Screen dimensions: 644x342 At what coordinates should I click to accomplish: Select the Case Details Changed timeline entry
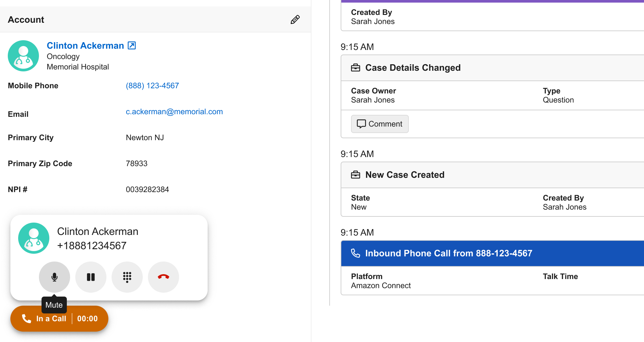[413, 68]
